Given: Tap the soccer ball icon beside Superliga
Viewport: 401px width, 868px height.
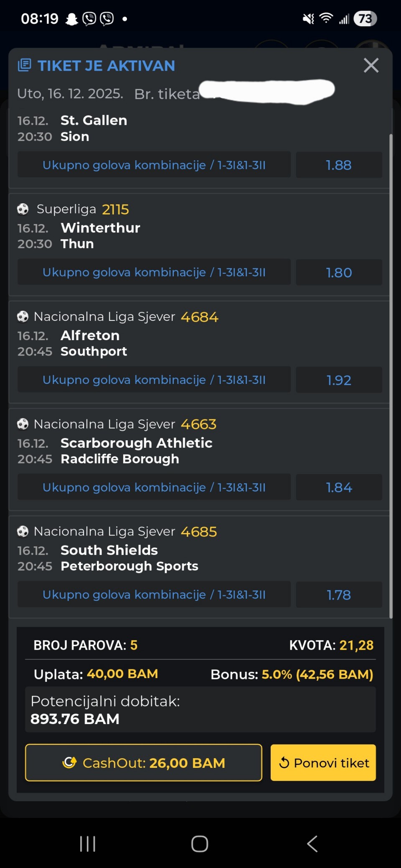Looking at the screenshot, I should point(23,209).
